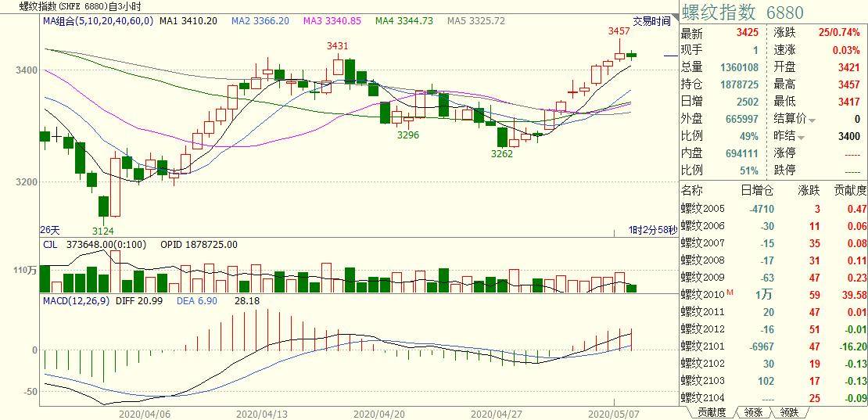868x420 pixels.
Task: Select the 螺纹2011 contract row
Action: pyautogui.click(x=773, y=312)
